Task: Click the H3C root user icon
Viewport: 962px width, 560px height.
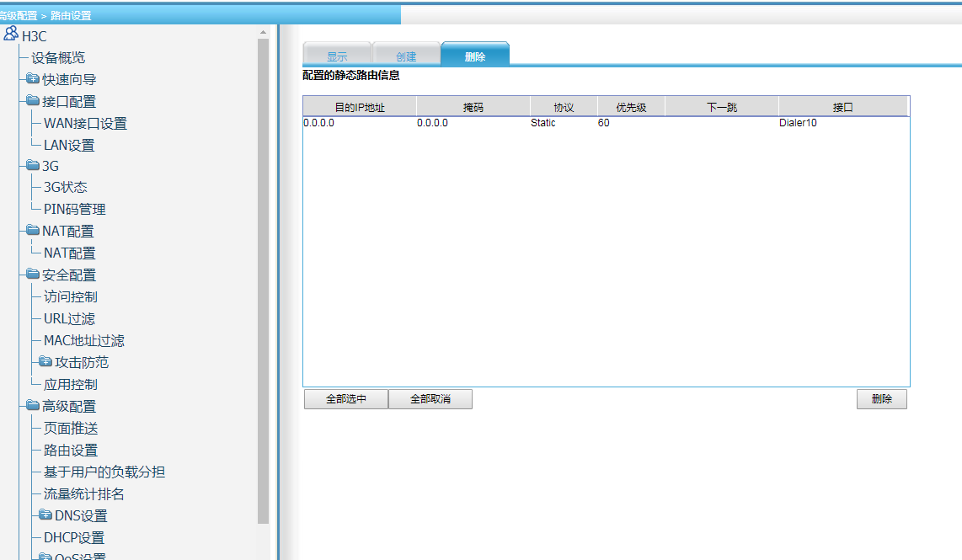Action: tap(11, 33)
